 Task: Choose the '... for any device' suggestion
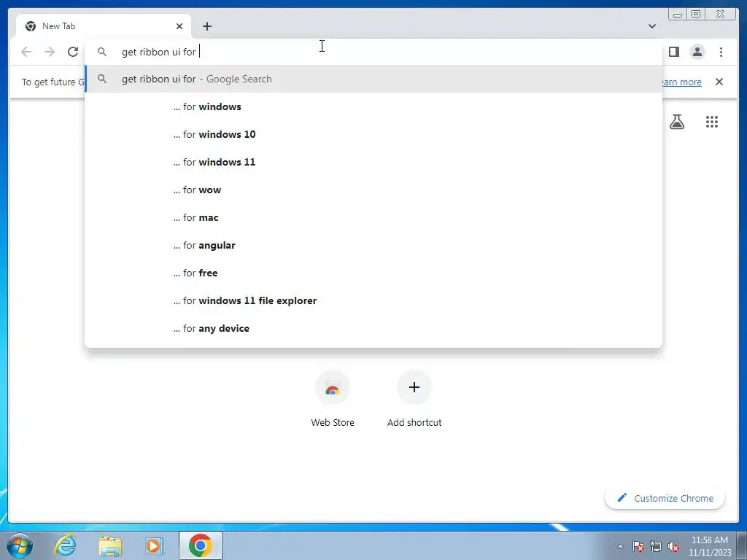[x=373, y=328]
